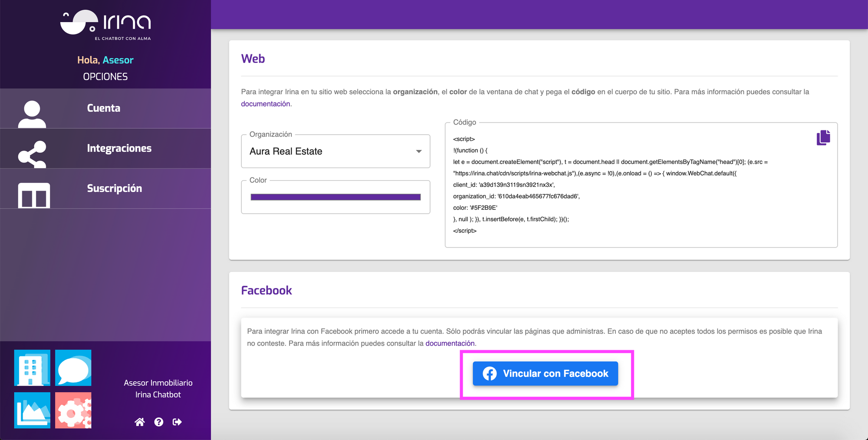This screenshot has height=440, width=868.
Task: Open the documentación link in the Web section
Action: click(266, 104)
